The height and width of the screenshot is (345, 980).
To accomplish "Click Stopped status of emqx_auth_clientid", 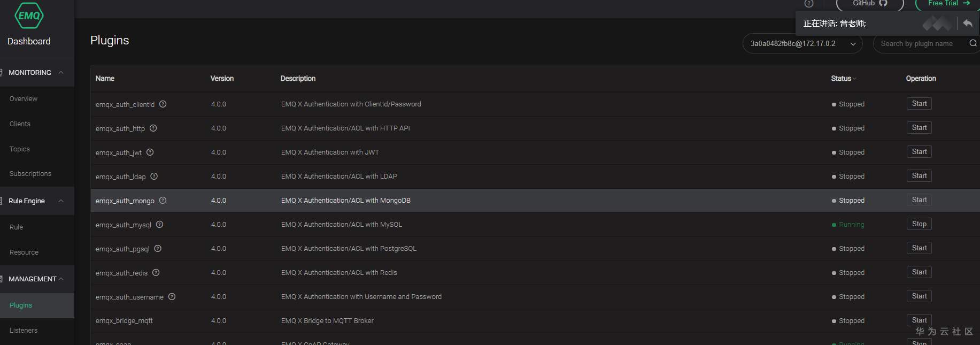I will 848,104.
